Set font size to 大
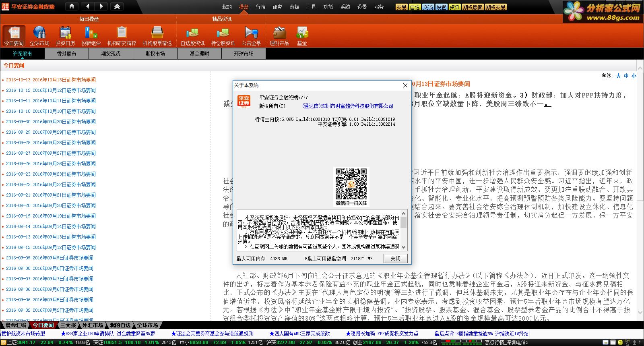The height and width of the screenshot is (346, 644). (619, 76)
